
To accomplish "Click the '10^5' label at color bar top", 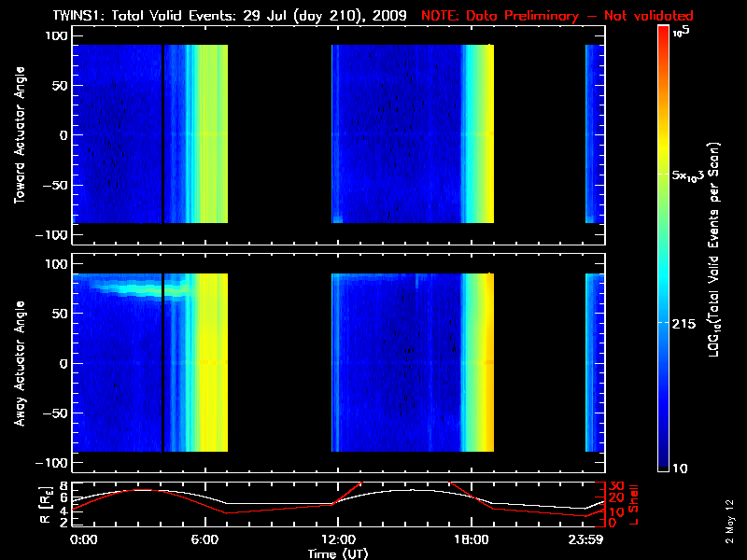I will tap(682, 32).
